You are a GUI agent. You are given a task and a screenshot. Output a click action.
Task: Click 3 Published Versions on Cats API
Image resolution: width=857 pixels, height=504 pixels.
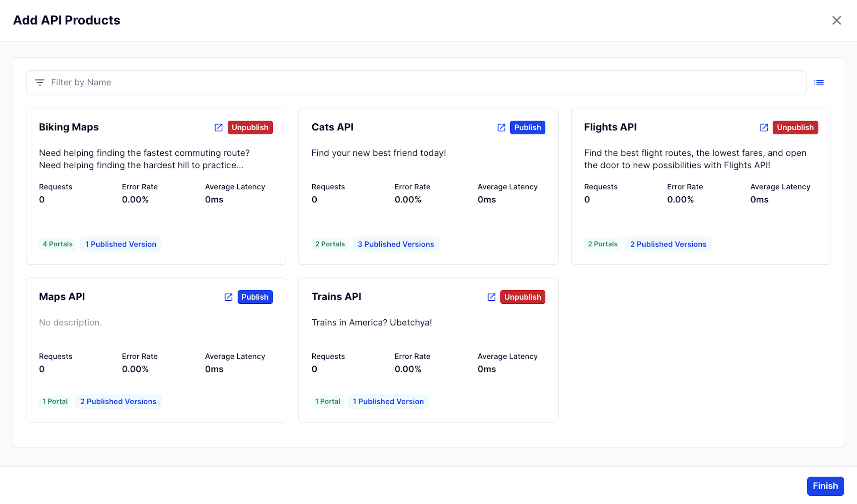pyautogui.click(x=395, y=244)
